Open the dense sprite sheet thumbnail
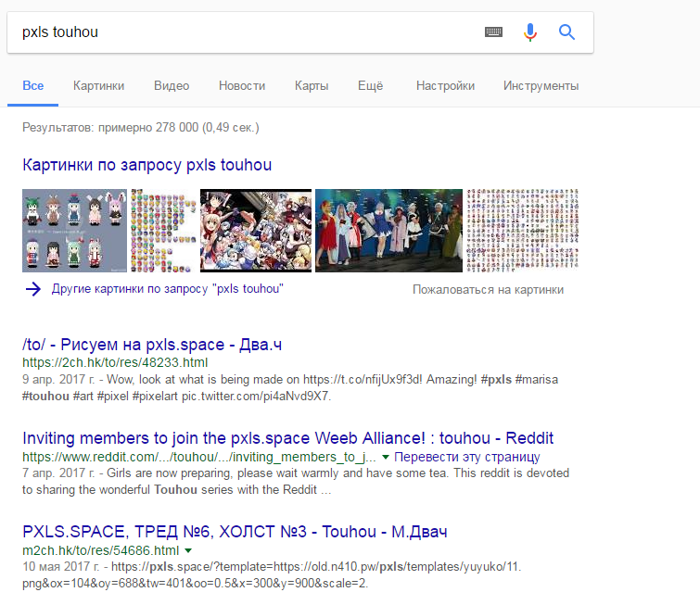This screenshot has height=605, width=700. tap(522, 230)
